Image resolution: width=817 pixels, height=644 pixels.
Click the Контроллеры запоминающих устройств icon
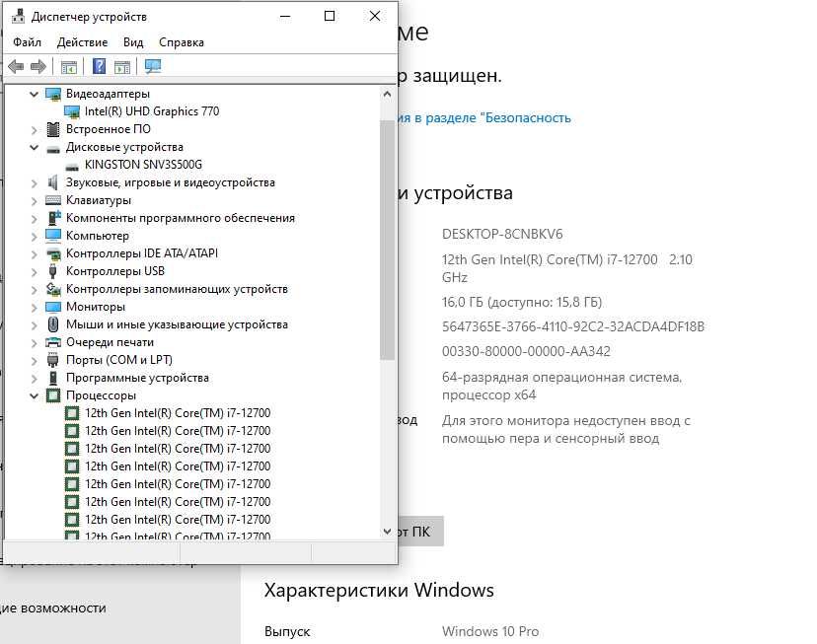(53, 289)
